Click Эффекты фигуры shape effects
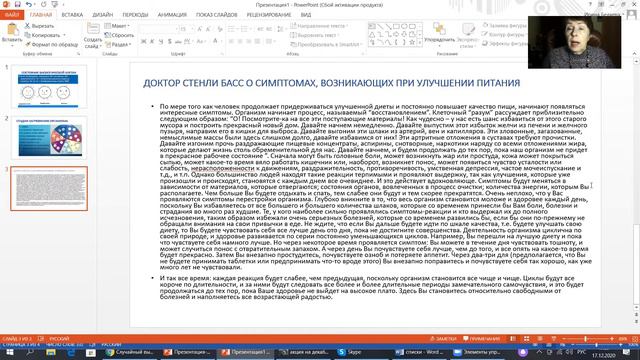The height and width of the screenshot is (360, 640). point(505,43)
